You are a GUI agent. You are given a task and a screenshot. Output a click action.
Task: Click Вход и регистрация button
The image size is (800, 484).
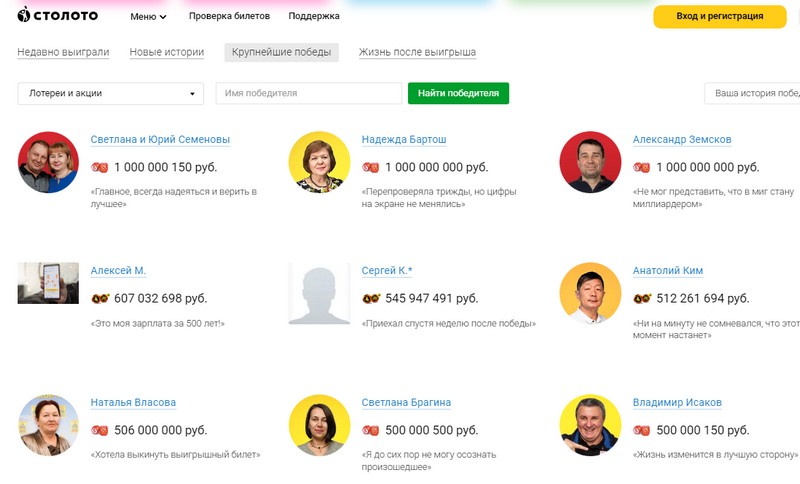coord(719,16)
